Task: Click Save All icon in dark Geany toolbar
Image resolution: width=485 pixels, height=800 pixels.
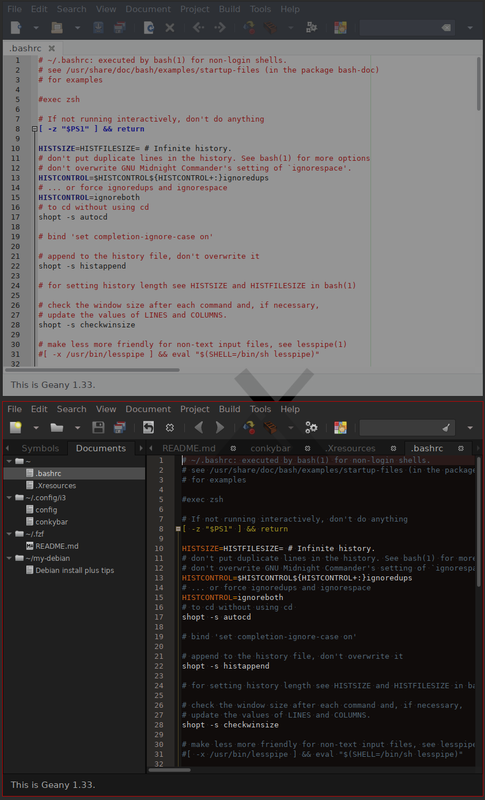Action: coord(120,428)
